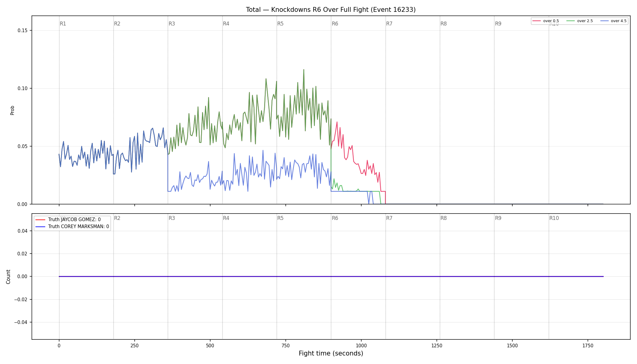This screenshot has height=364, width=637.
Task: Click the R6 round marker in top chart
Action: coord(335,24)
